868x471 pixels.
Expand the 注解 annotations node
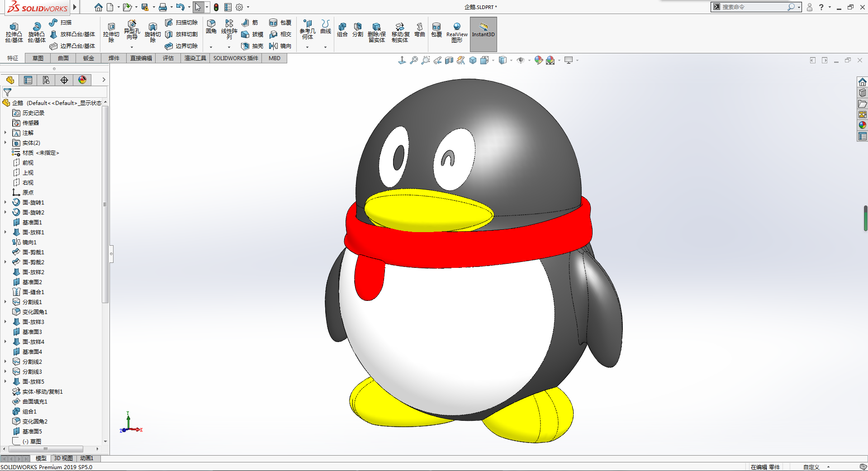[5, 133]
